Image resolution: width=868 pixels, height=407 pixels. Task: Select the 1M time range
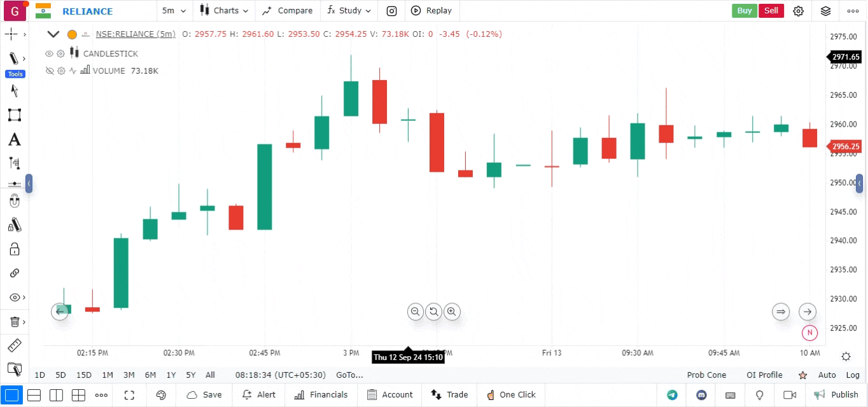[108, 375]
